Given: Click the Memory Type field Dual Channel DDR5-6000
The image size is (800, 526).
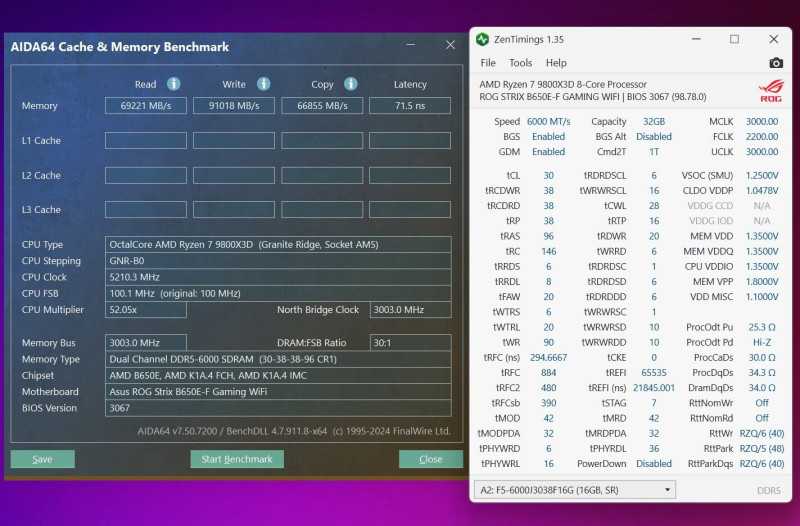Looking at the screenshot, I should 278,359.
